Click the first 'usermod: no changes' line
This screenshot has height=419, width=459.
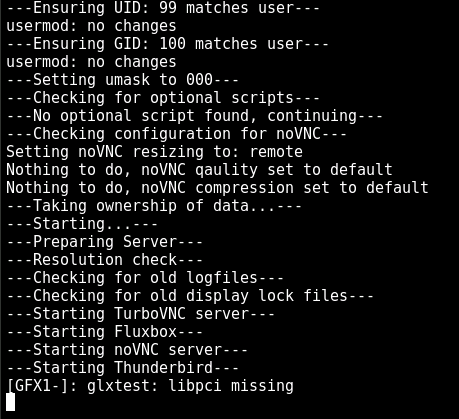[91, 26]
